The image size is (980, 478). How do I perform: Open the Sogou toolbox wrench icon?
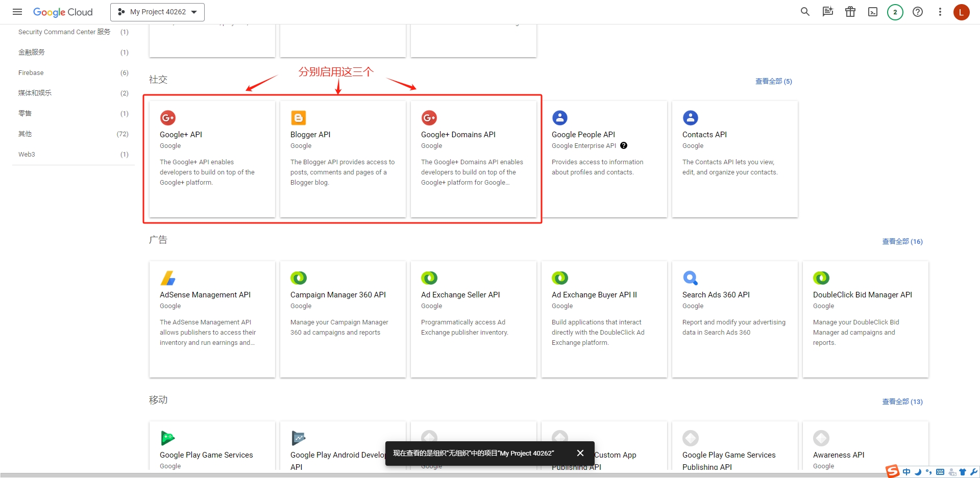[973, 472]
